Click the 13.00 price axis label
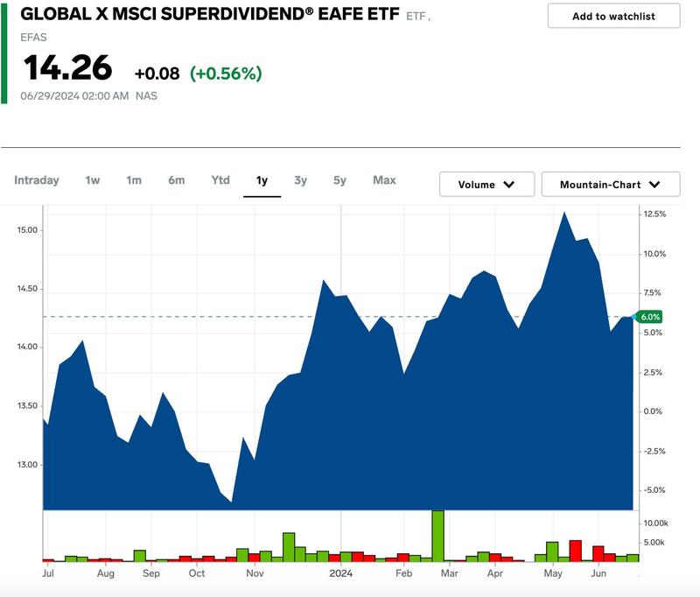Screen dimensions: 700x597 pos(28,465)
